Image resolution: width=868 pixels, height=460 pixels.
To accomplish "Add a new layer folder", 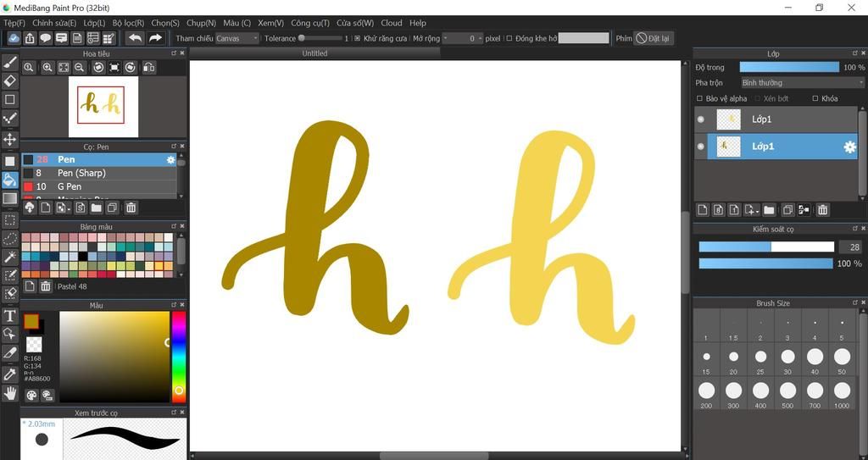I will [x=769, y=210].
